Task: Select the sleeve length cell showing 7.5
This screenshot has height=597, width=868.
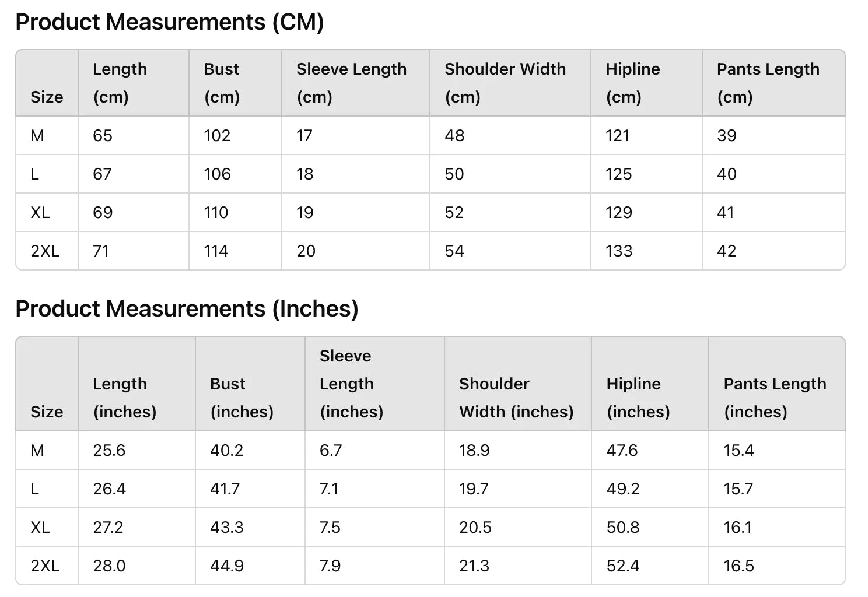Action: point(330,528)
